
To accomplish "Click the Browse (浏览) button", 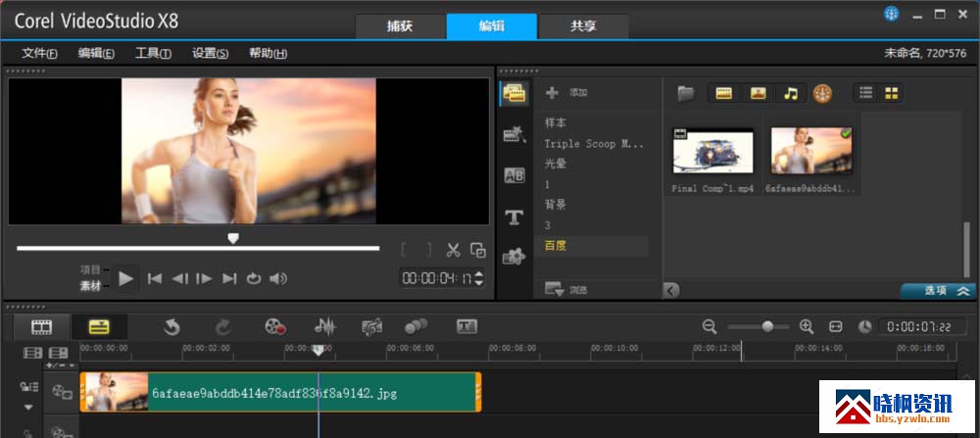I will pos(565,289).
